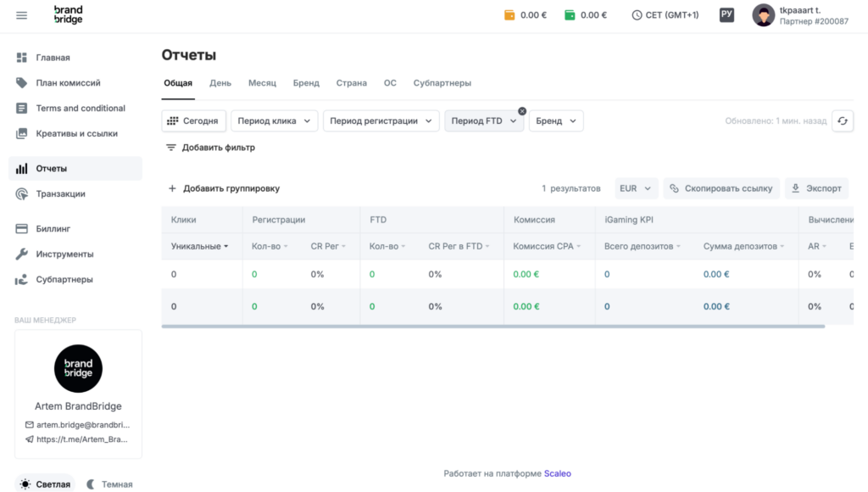The image size is (868, 492).
Task: Click the download icon in Экспорт
Action: pyautogui.click(x=795, y=188)
